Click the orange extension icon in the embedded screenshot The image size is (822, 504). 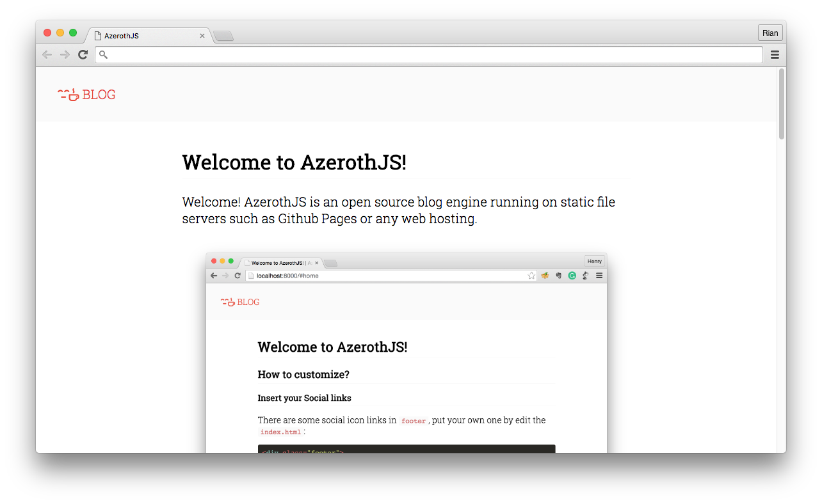click(x=545, y=275)
